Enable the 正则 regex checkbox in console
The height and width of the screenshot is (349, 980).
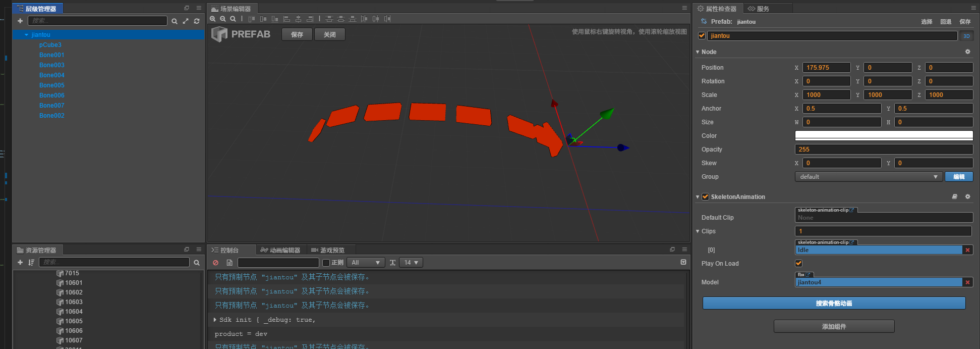[x=326, y=263]
